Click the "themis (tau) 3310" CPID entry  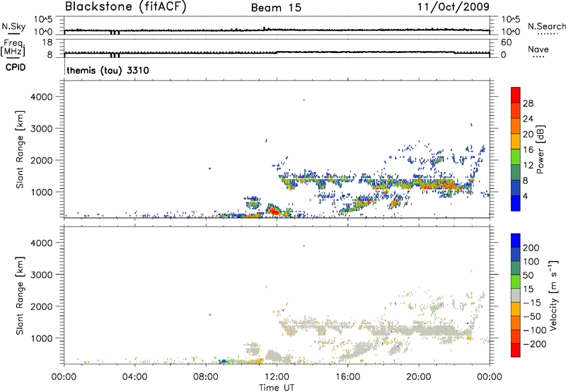click(108, 70)
